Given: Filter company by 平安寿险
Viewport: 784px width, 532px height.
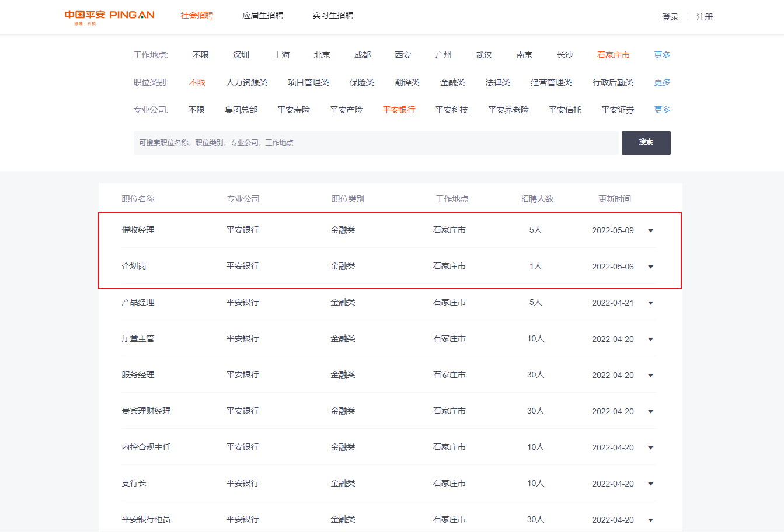Looking at the screenshot, I should [x=294, y=110].
